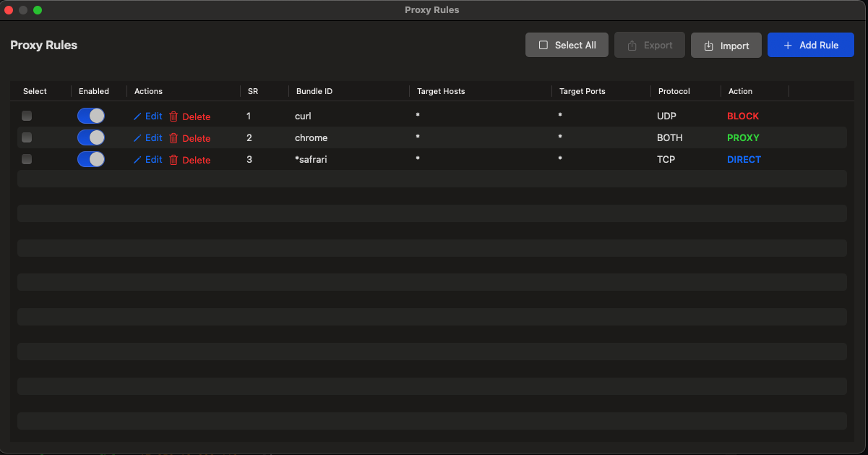Click the trash icon in the *safrari row
The width and height of the screenshot is (868, 455).
click(173, 160)
